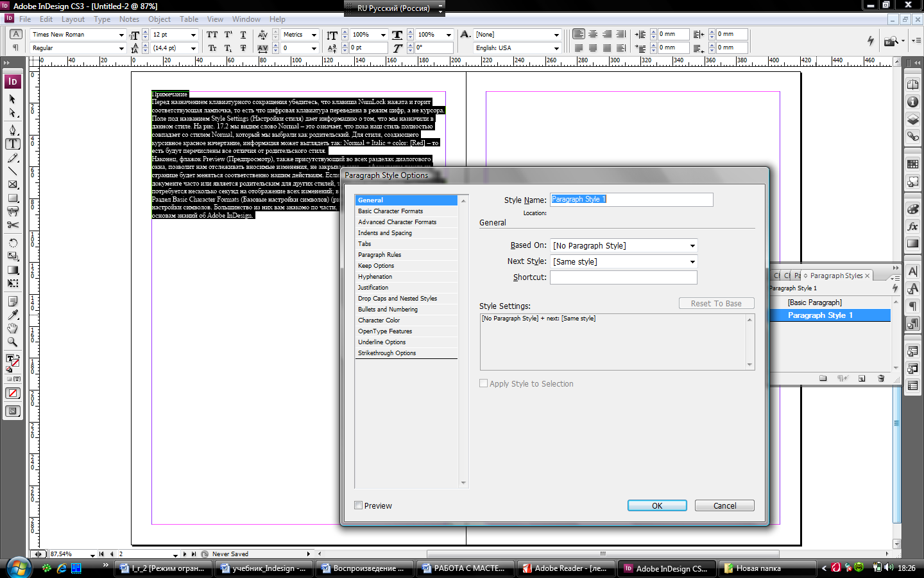The height and width of the screenshot is (578, 924).
Task: Open the Type menu
Action: coord(102,19)
